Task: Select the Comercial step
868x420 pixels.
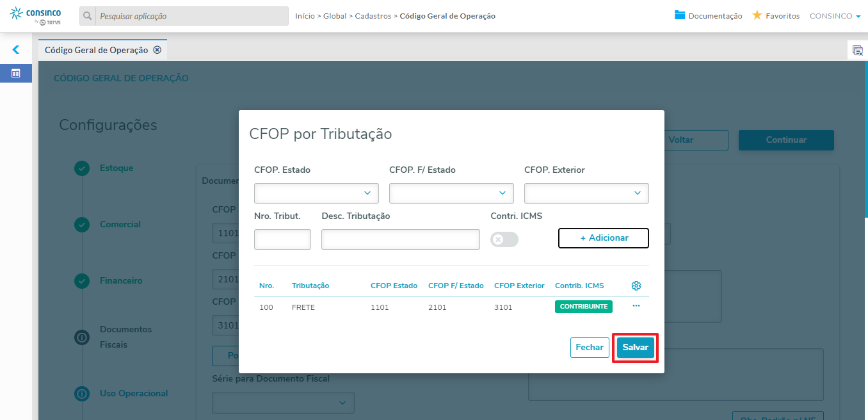Action: pyautogui.click(x=120, y=225)
